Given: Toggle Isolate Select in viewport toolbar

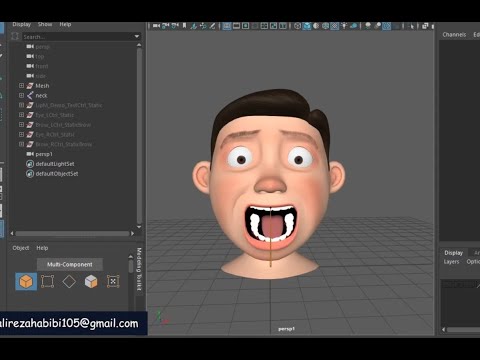Looking at the screenshot, I should 412,26.
